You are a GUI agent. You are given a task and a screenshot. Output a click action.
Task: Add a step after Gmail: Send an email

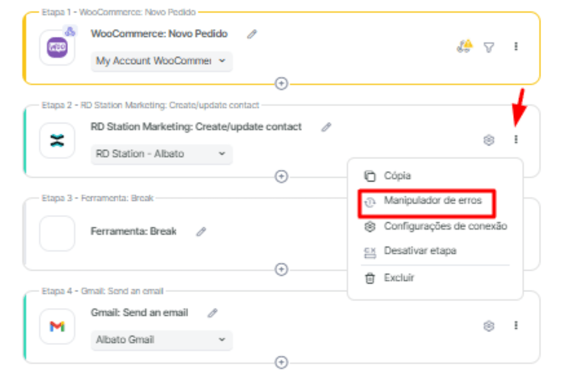pyautogui.click(x=282, y=362)
